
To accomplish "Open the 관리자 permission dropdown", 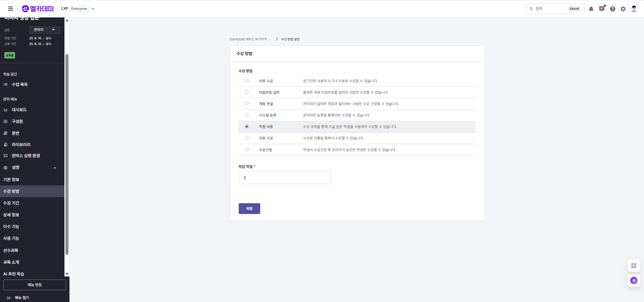I will 44,30.
